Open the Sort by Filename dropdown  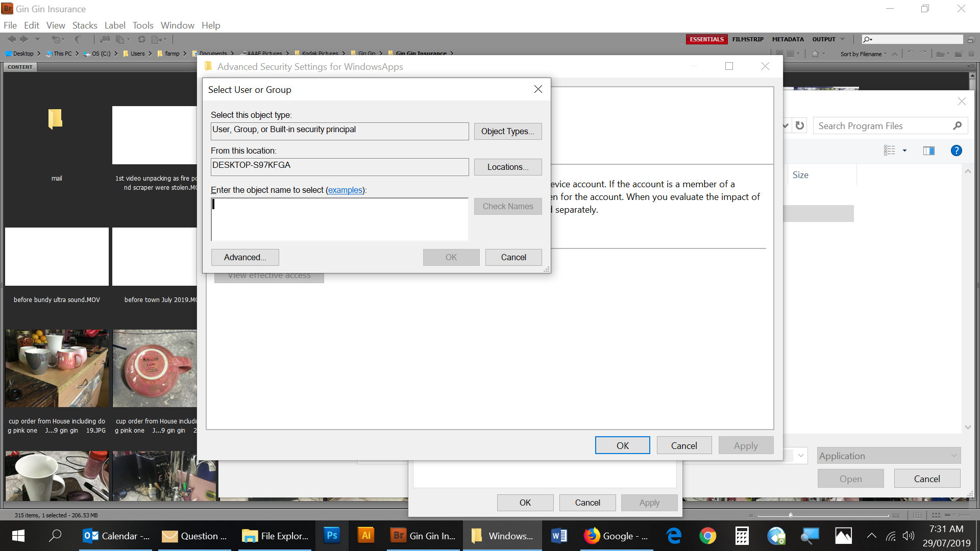tap(864, 54)
